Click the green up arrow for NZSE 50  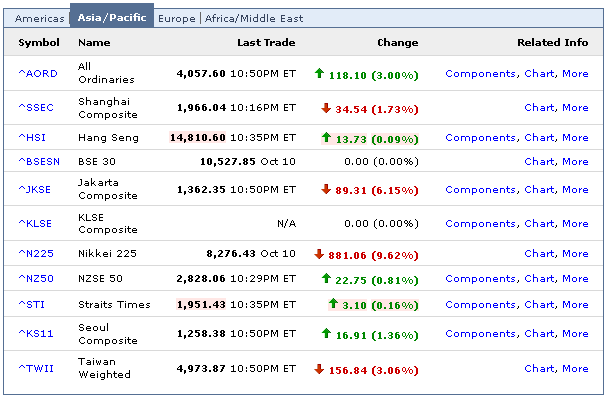tap(326, 279)
